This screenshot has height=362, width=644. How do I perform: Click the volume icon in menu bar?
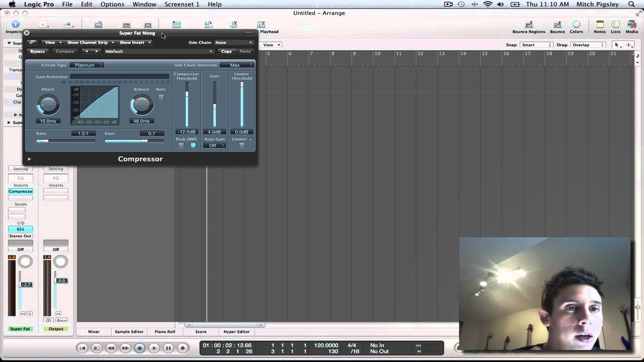501,4
